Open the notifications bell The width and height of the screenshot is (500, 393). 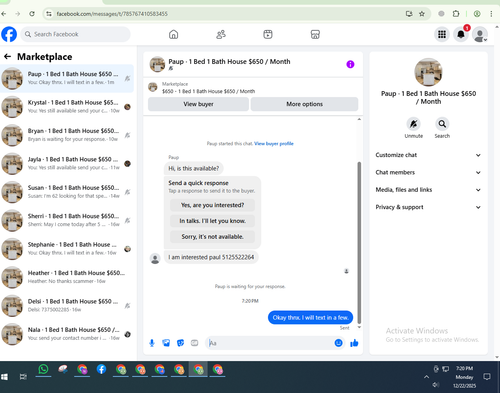461,34
